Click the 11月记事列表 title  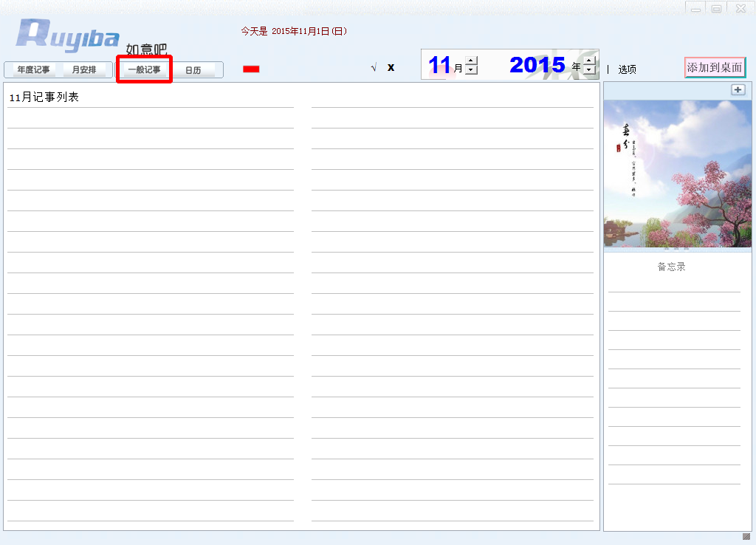(44, 97)
